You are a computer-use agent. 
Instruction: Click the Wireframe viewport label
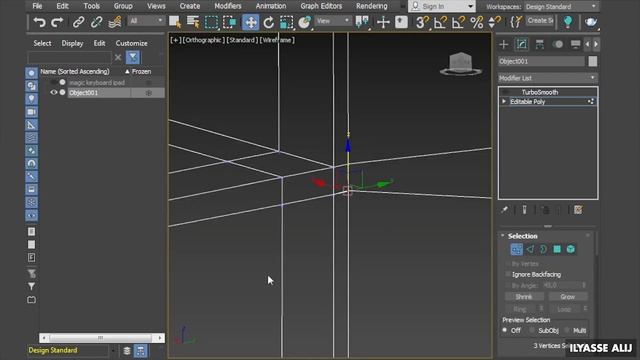coord(277,40)
